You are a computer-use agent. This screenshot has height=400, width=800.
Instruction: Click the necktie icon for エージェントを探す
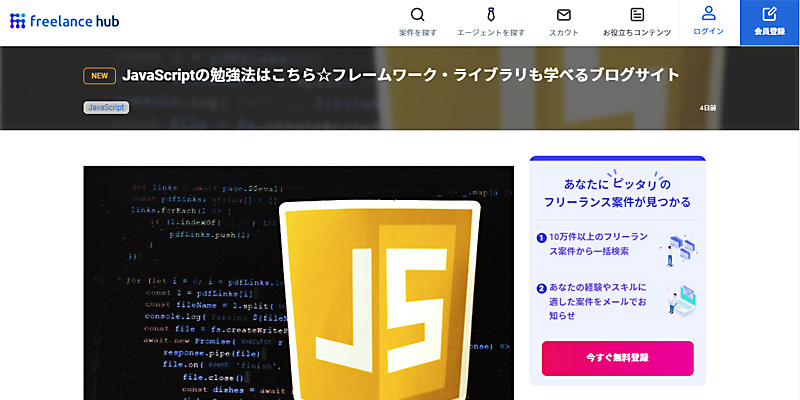(x=491, y=14)
